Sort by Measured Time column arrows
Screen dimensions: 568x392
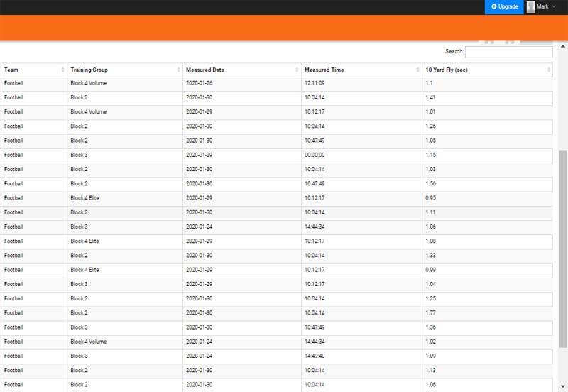[417, 70]
